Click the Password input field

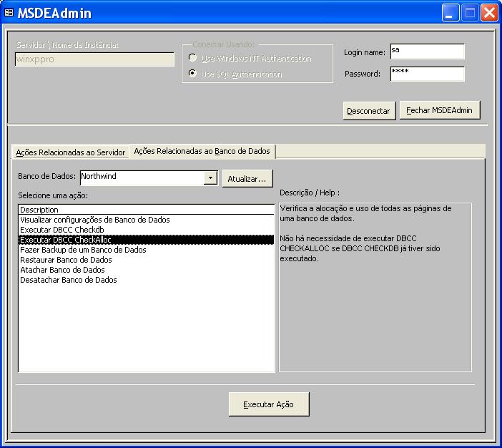pos(427,74)
